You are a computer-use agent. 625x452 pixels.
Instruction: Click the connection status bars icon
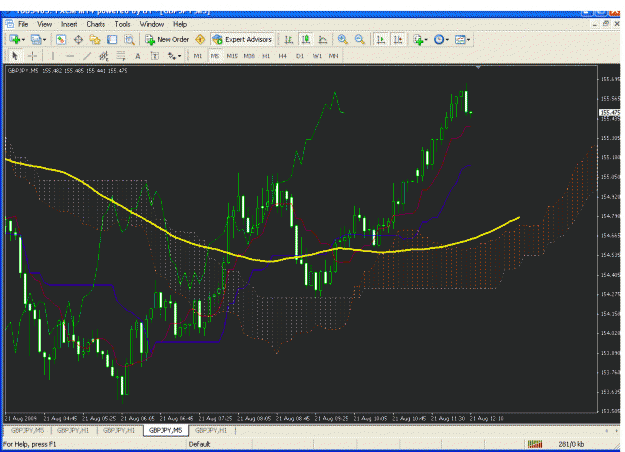(x=535, y=444)
